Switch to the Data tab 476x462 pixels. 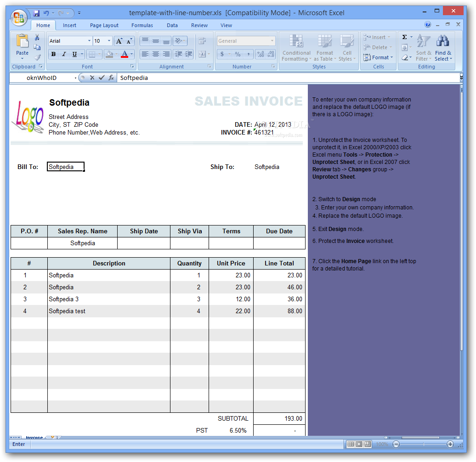coord(172,25)
